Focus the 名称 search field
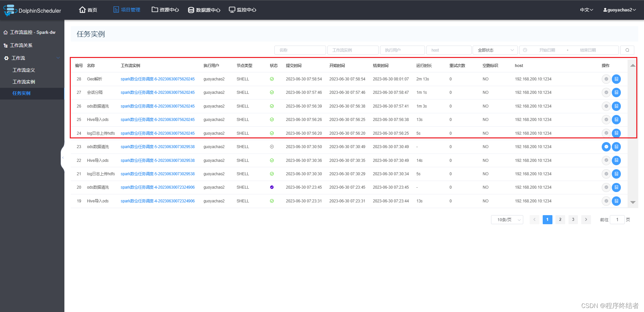Screen dimensions: 644x312 pos(300,50)
